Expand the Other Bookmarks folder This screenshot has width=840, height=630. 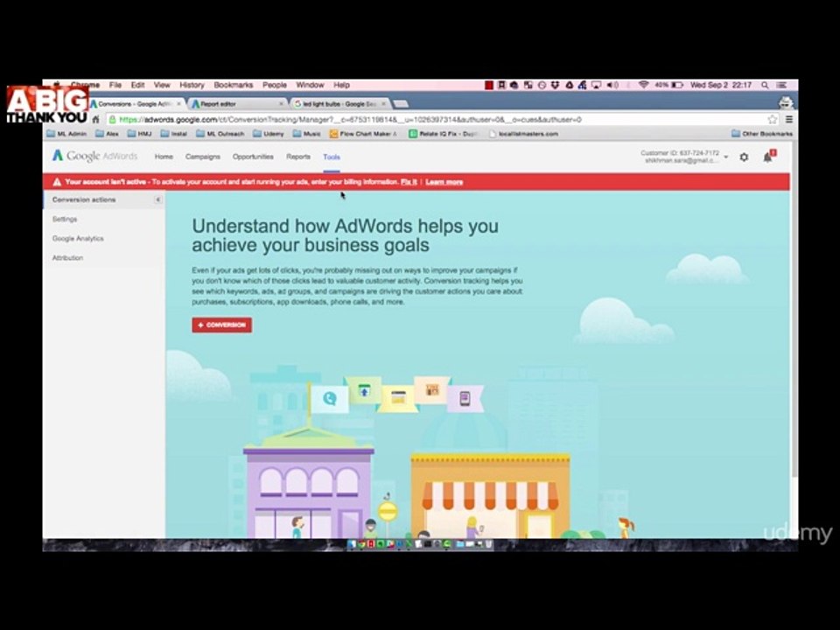point(762,134)
